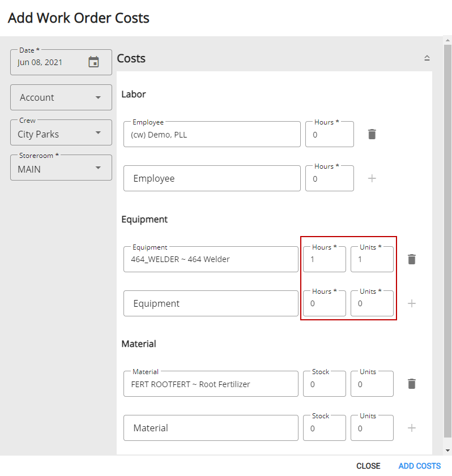Select the Employee field with (cw) Demo, PLL
The image size is (452, 476).
pos(212,134)
